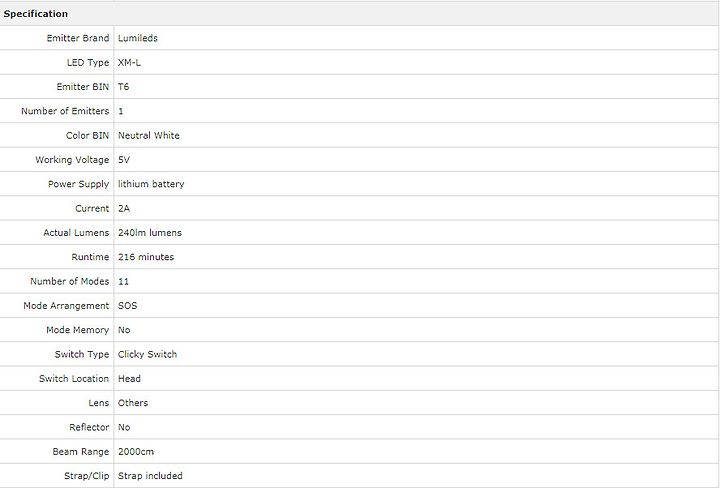
Task: Select the 5V working voltage value
Action: point(124,160)
